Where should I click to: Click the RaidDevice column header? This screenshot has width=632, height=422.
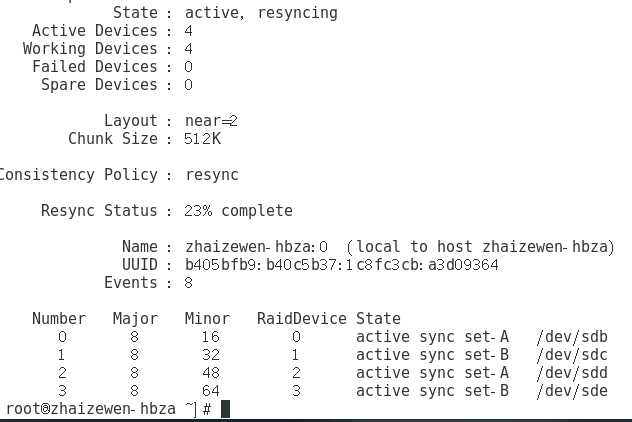pyautogui.click(x=301, y=319)
